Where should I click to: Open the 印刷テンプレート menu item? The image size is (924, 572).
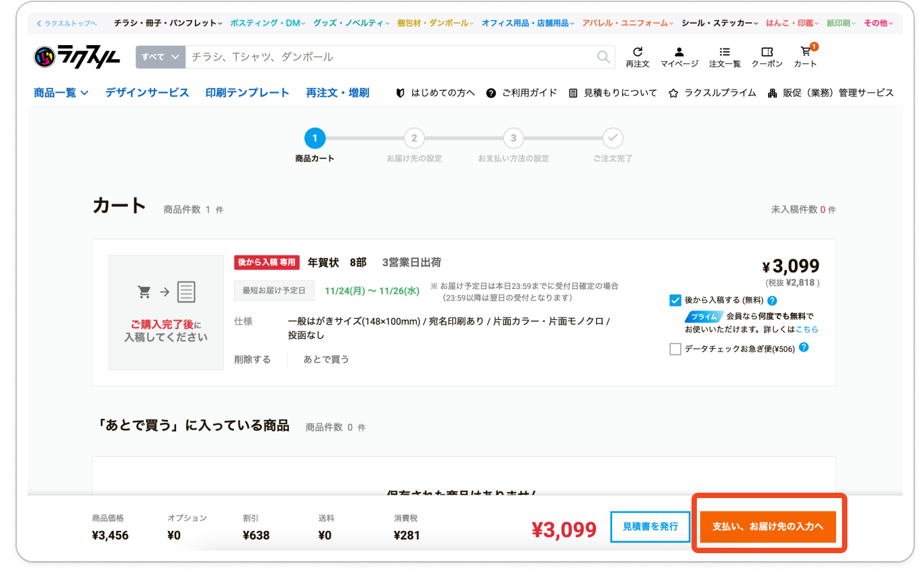(247, 93)
